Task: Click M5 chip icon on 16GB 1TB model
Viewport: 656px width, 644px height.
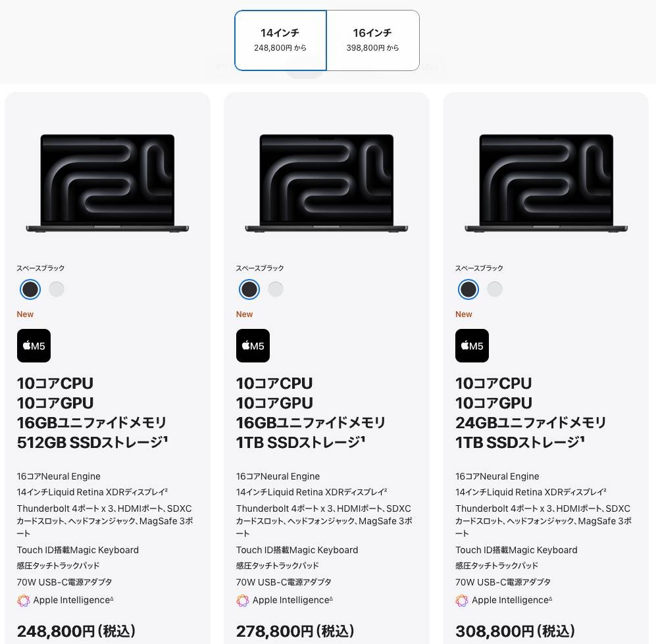Action: pyautogui.click(x=253, y=345)
